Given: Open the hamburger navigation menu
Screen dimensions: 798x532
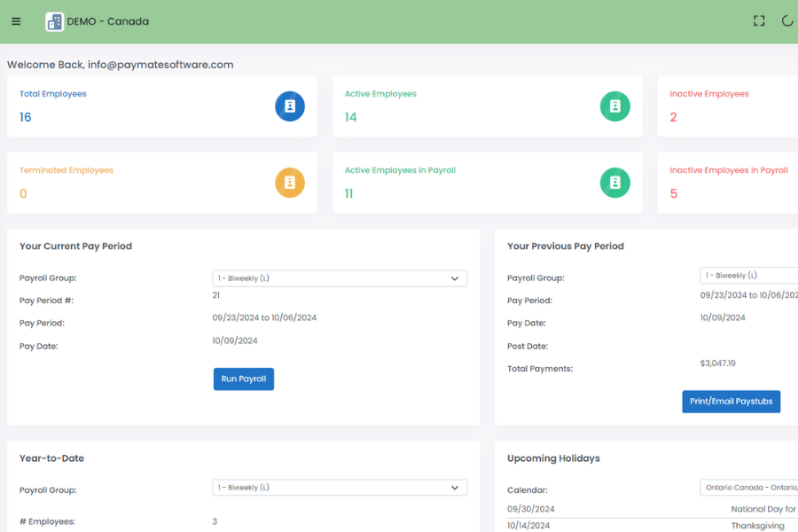Looking at the screenshot, I should [x=16, y=21].
